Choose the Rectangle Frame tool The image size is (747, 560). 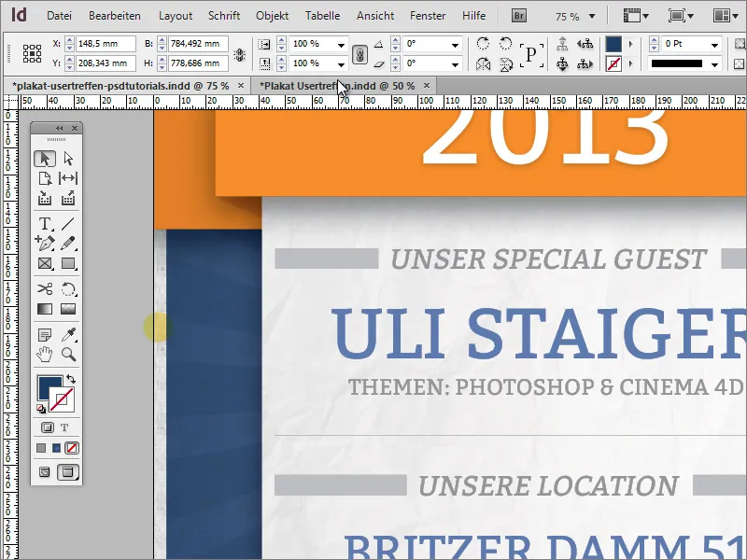[x=45, y=263]
